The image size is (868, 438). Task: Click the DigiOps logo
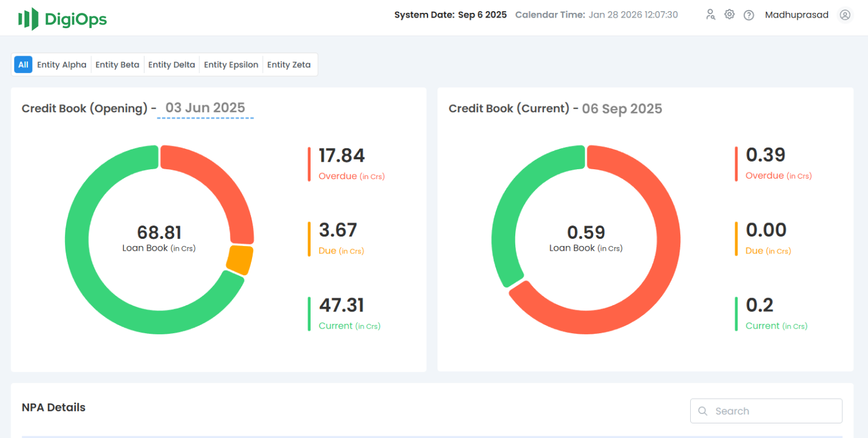tap(62, 18)
